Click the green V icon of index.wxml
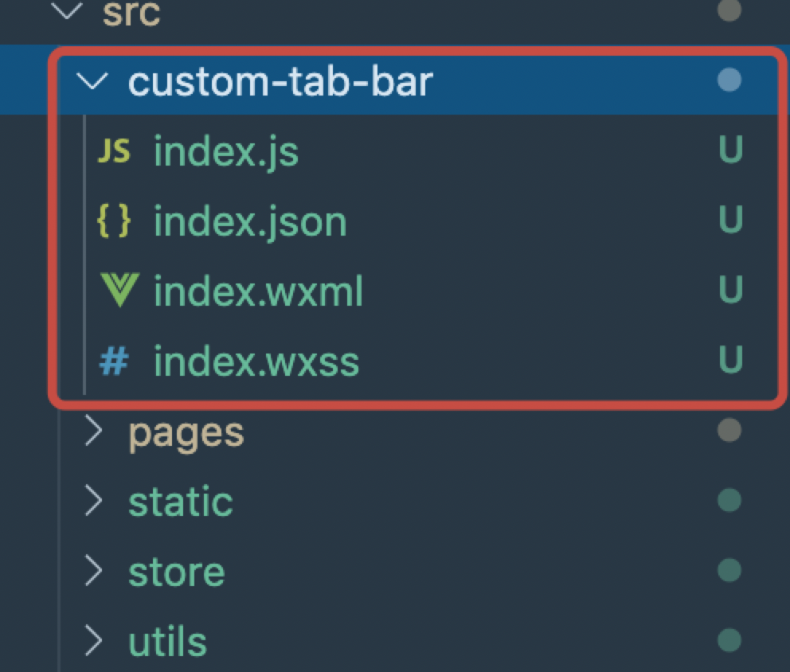The image size is (790, 672). click(x=119, y=290)
